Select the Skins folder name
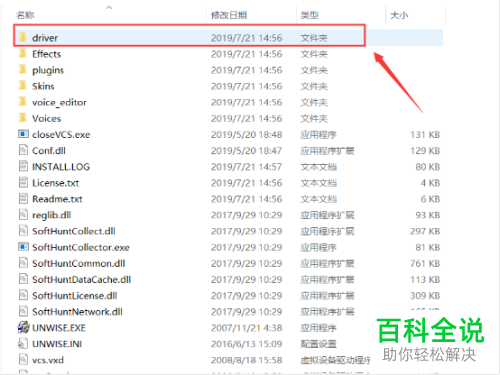 coord(43,86)
